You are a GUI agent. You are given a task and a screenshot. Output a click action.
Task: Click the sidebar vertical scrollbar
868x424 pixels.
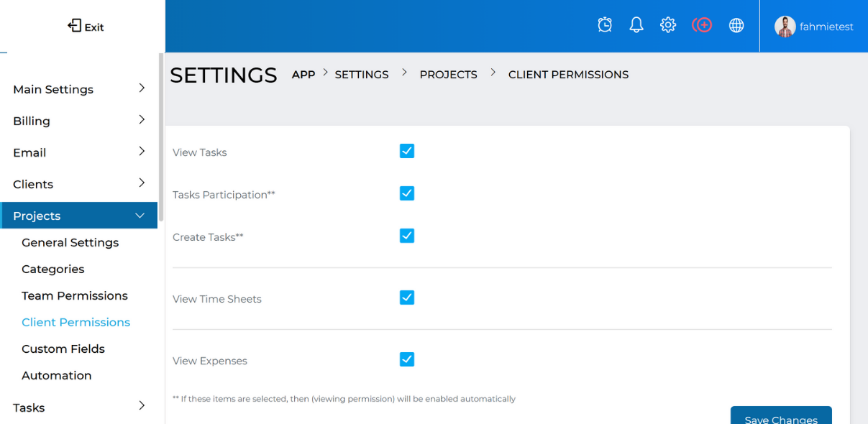point(161,137)
